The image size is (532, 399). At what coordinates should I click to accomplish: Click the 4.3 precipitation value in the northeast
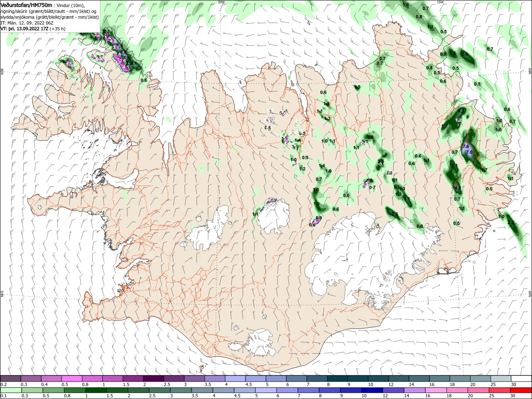(x=461, y=111)
